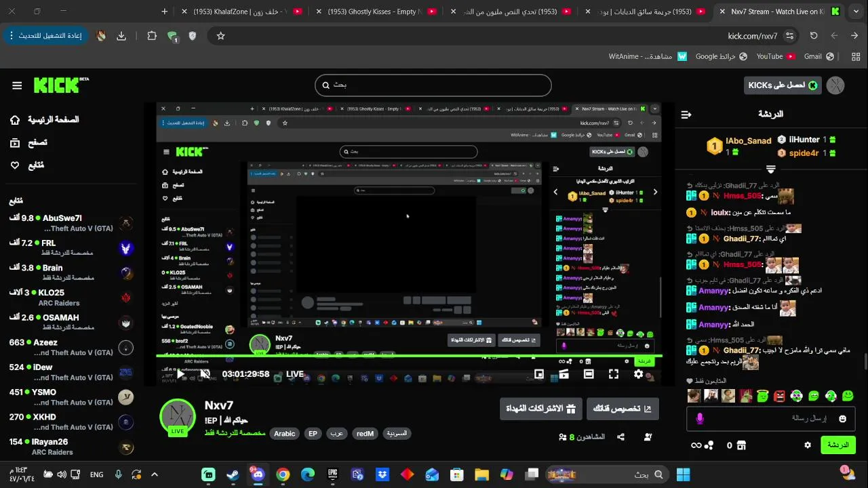Click the follow user icon
Image resolution: width=868 pixels, height=488 pixels.
click(648, 437)
